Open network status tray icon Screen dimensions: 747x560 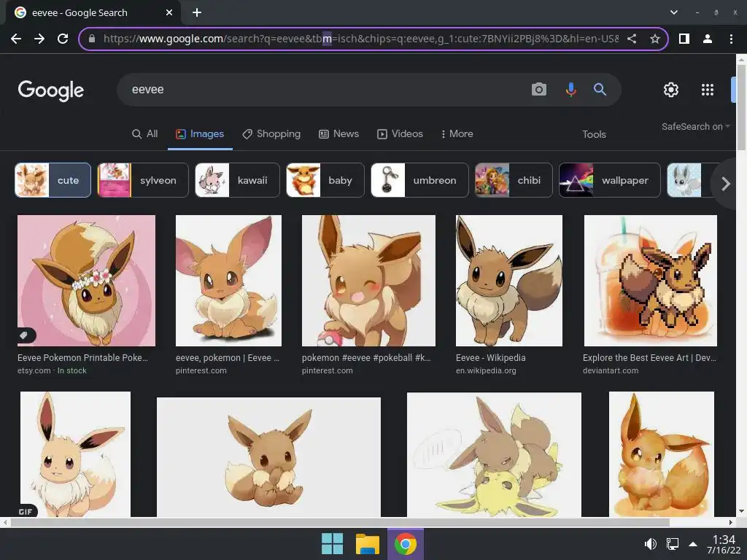(672, 544)
